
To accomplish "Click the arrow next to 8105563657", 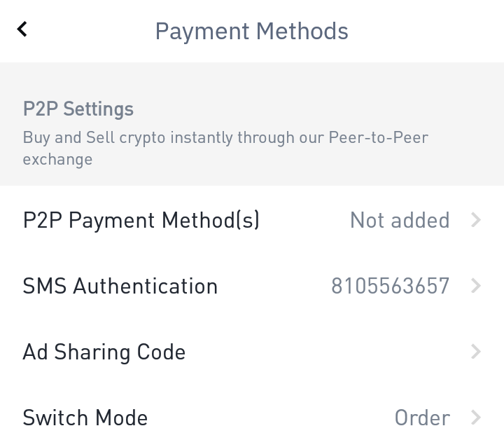I will [x=476, y=286].
